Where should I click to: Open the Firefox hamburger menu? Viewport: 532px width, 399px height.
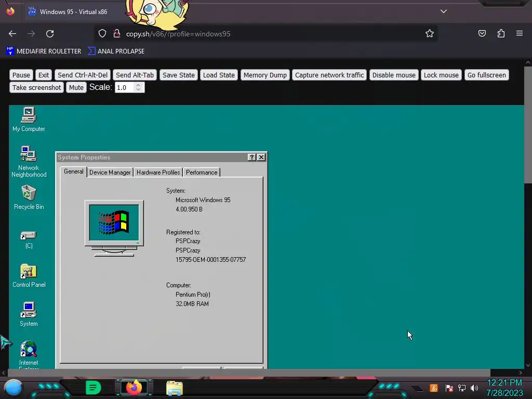(x=520, y=33)
